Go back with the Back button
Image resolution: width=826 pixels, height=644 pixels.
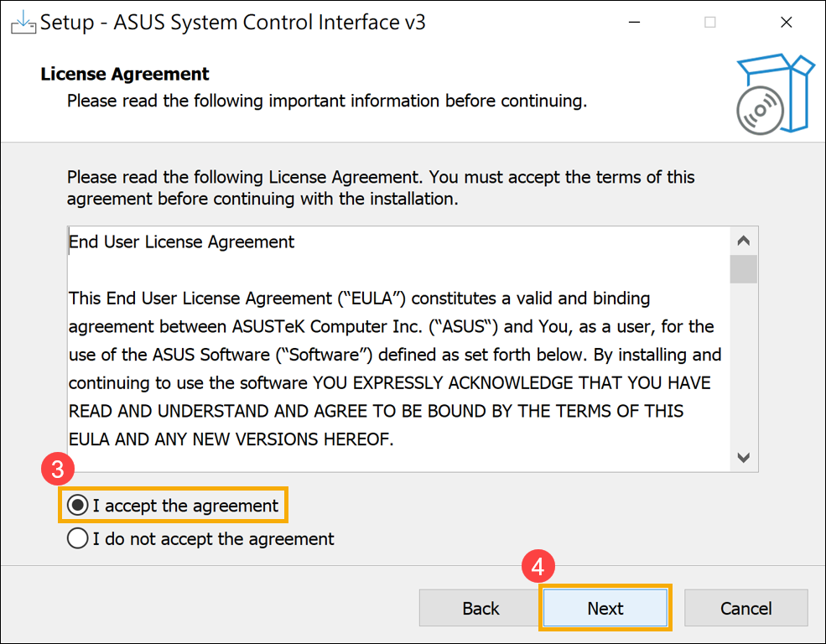point(481,609)
